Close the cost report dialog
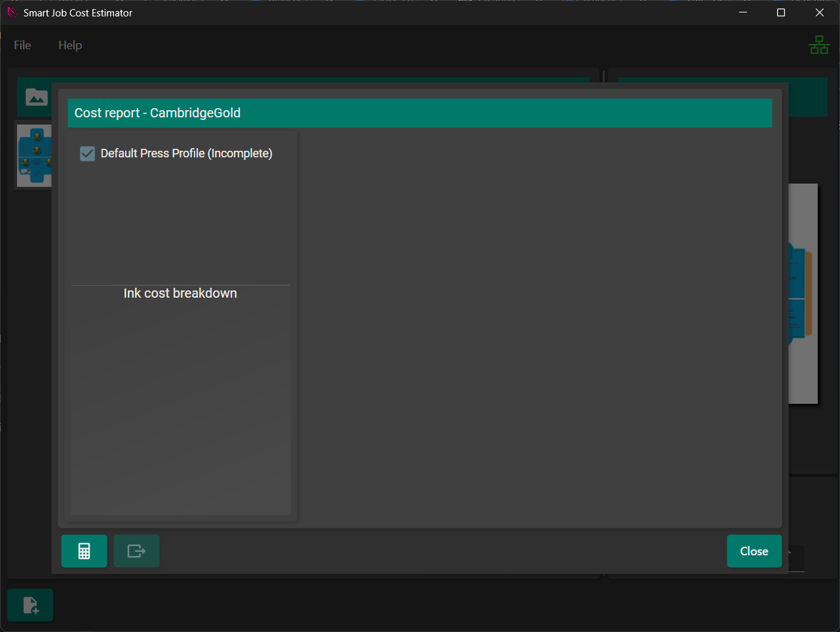840x632 pixels. [754, 551]
